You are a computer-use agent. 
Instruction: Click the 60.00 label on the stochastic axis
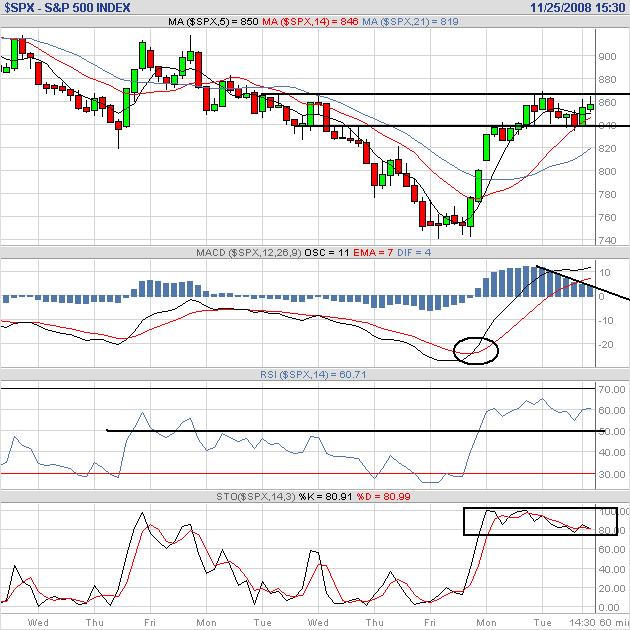613,549
